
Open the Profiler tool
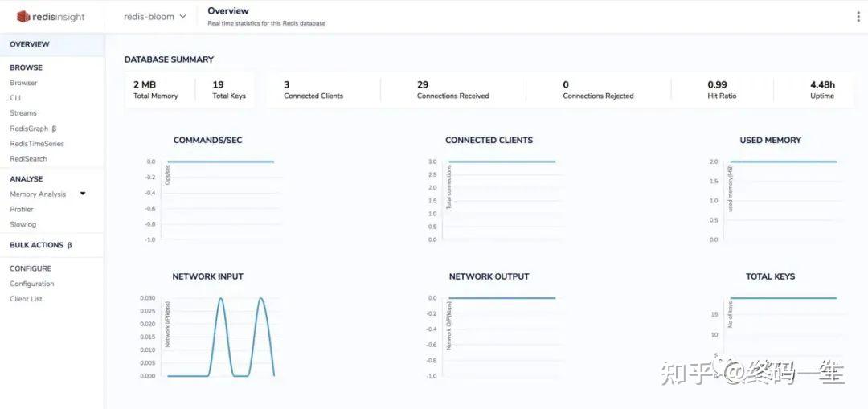(x=22, y=209)
